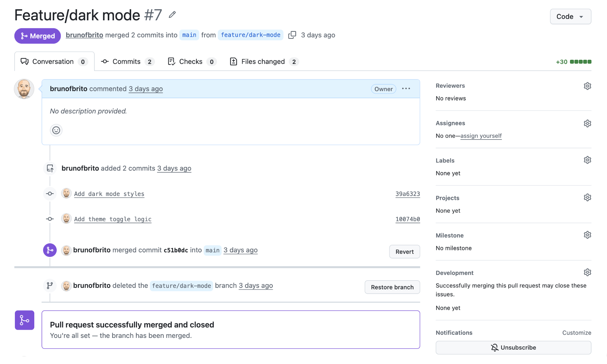Viewport: 607px width, 364px height.
Task: Click the green diffstat blocks
Action: click(580, 62)
